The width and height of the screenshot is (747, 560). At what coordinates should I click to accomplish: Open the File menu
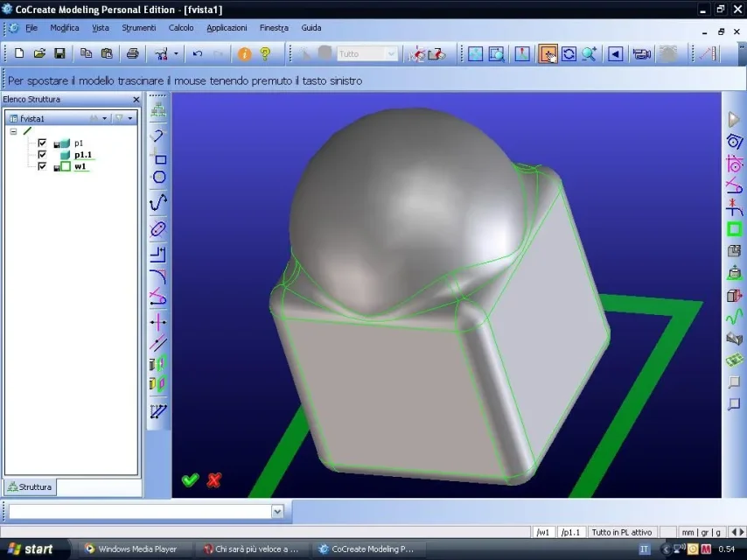[31, 28]
